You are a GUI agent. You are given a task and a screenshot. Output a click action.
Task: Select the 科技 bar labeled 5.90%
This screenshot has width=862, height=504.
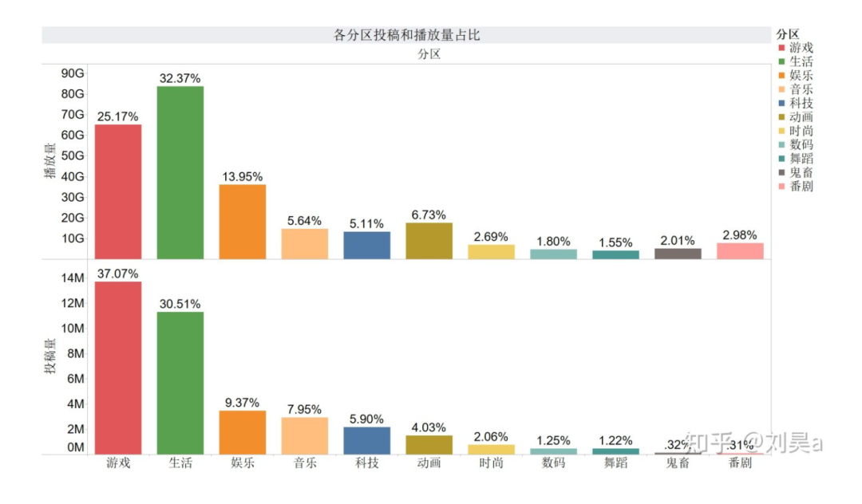pos(366,440)
